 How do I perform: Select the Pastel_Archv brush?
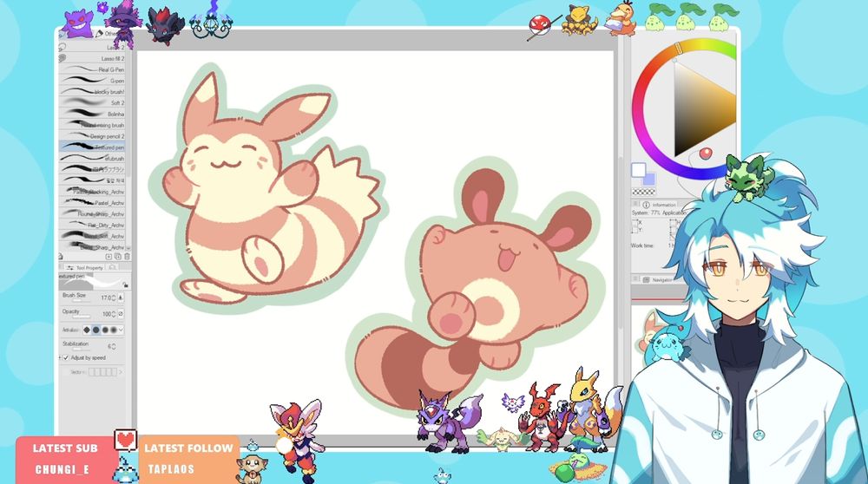point(92,202)
